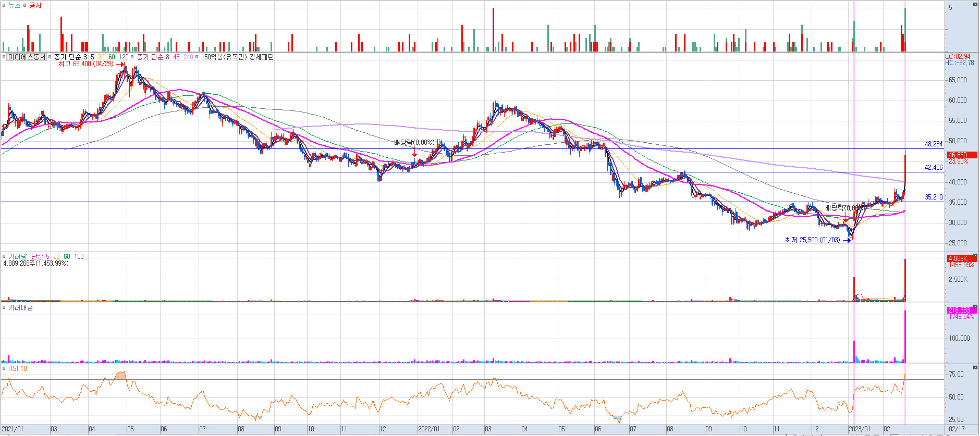Viewport: 980px width, 436px height.
Task: Click the 아이에스동서 stock name button
Action: pyautogui.click(x=27, y=57)
